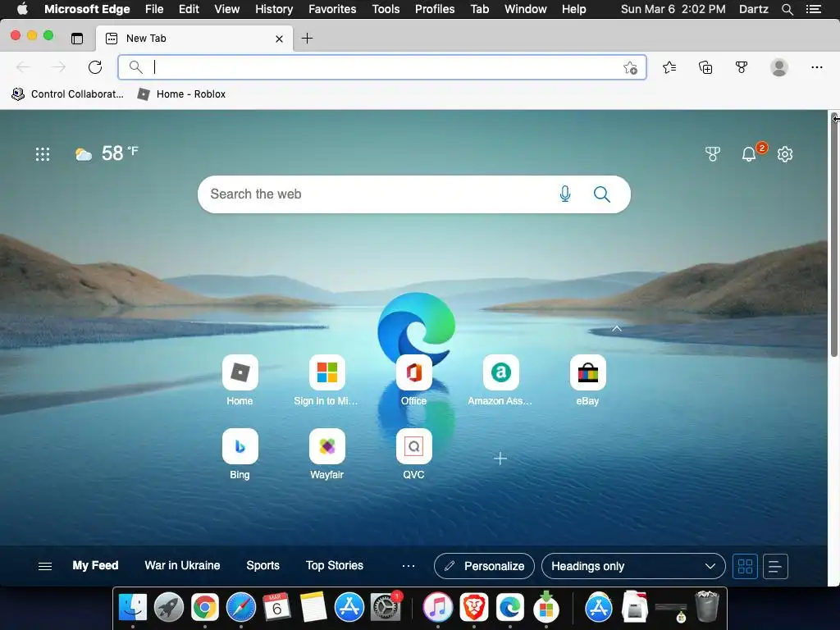Open the Control Collaborat... bookmark
This screenshot has width=840, height=630.
(67, 94)
